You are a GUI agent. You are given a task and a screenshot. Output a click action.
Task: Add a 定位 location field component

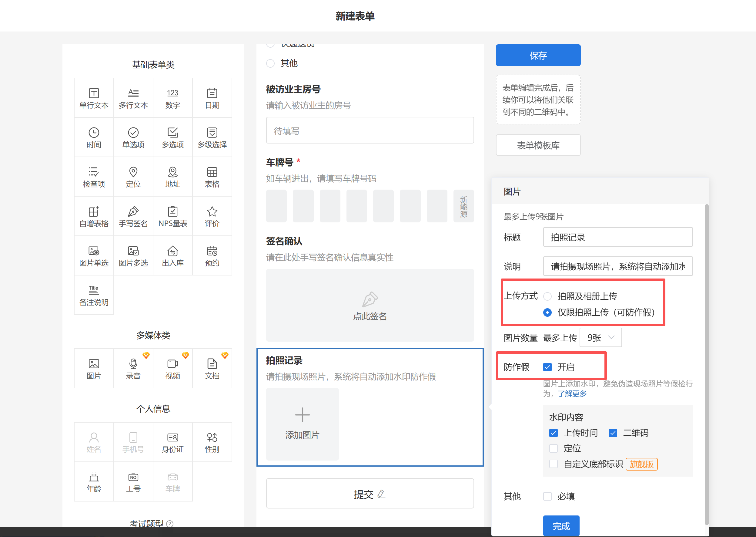(x=133, y=177)
